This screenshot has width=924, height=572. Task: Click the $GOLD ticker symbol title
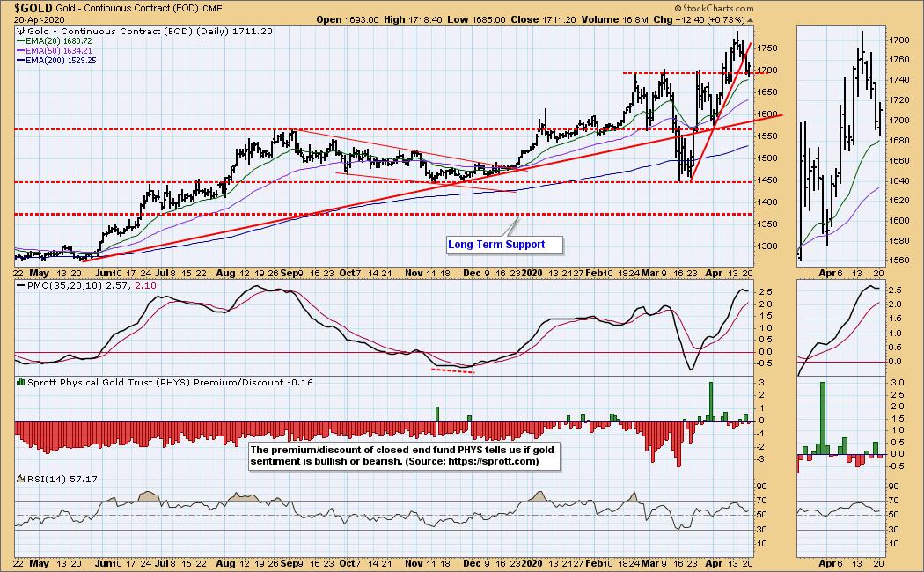click(33, 8)
